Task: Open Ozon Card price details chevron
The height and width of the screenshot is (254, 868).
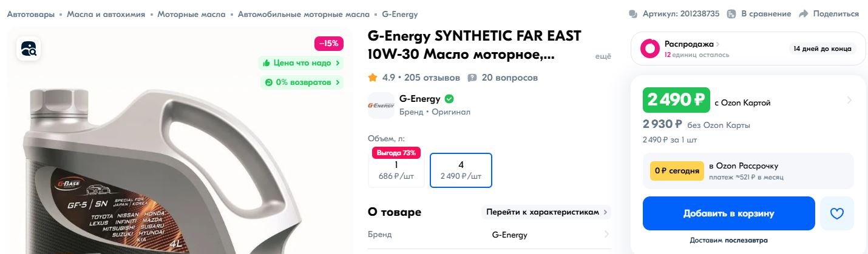Action: click(849, 100)
